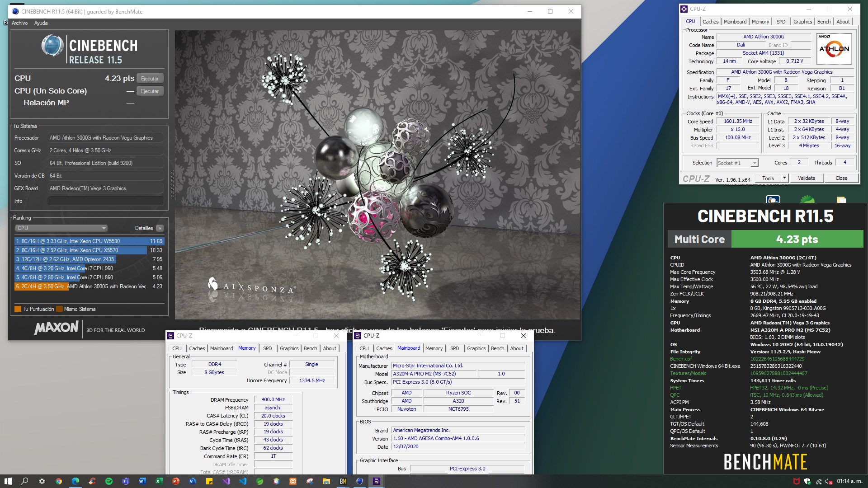Select ranking row AMD Opteron 2435
868x488 pixels.
(89, 259)
